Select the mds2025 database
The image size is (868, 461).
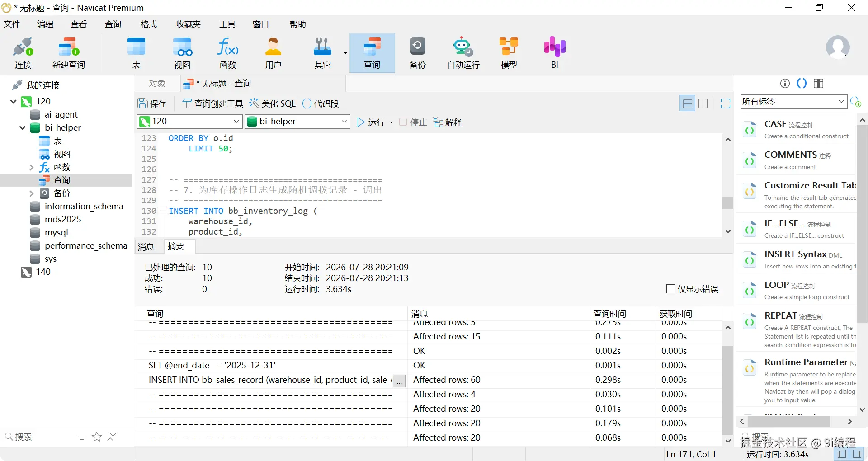pos(63,220)
